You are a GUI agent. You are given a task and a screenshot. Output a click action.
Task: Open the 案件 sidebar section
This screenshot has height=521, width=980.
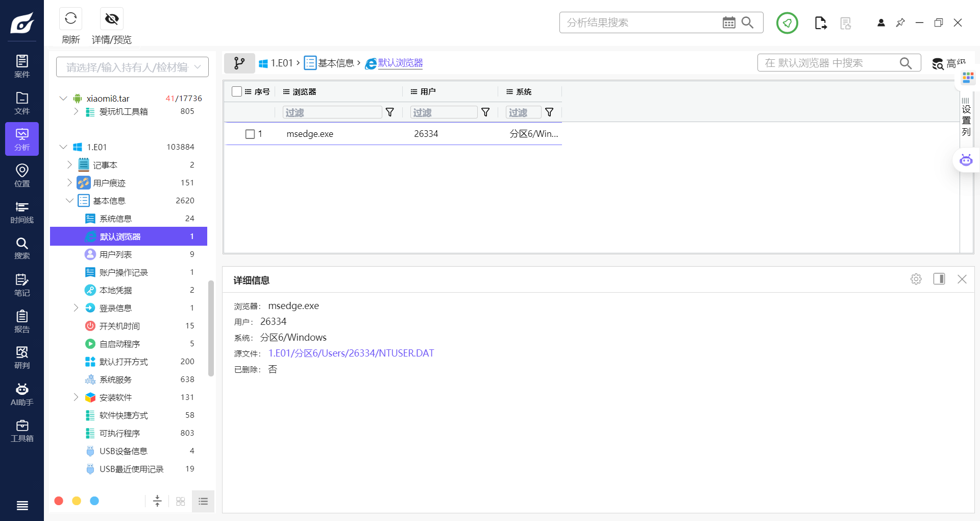pos(22,66)
